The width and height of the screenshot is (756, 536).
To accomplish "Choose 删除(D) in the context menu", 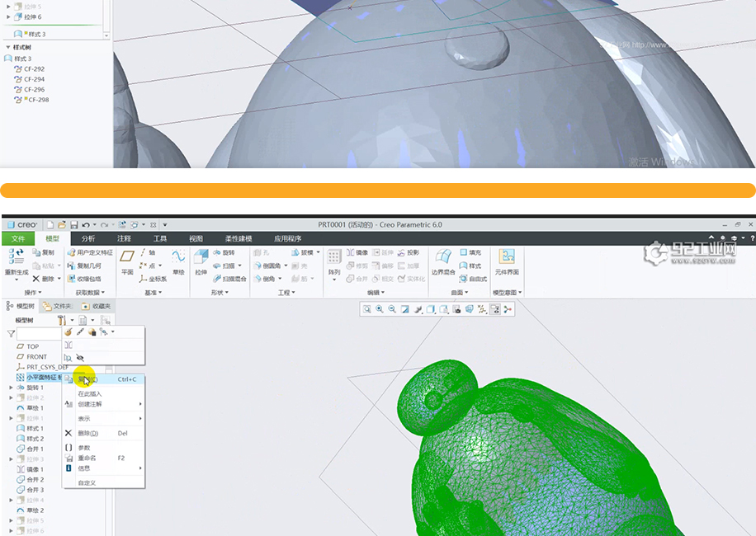I will click(104, 434).
